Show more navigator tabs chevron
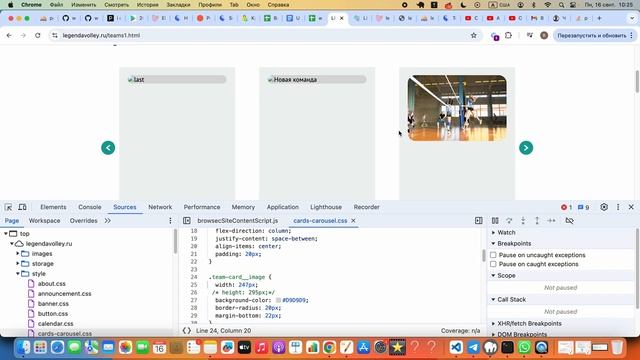Screen dimensions: 640x360 (107, 221)
